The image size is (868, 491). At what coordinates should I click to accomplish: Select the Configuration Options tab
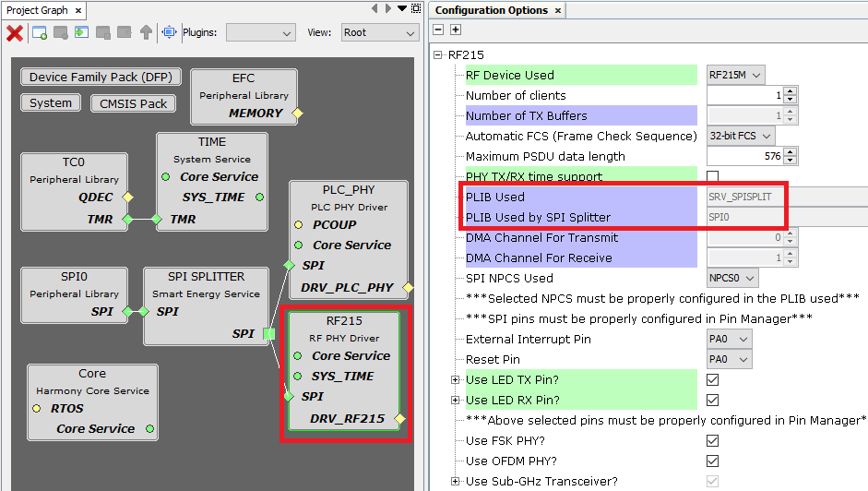coord(491,10)
